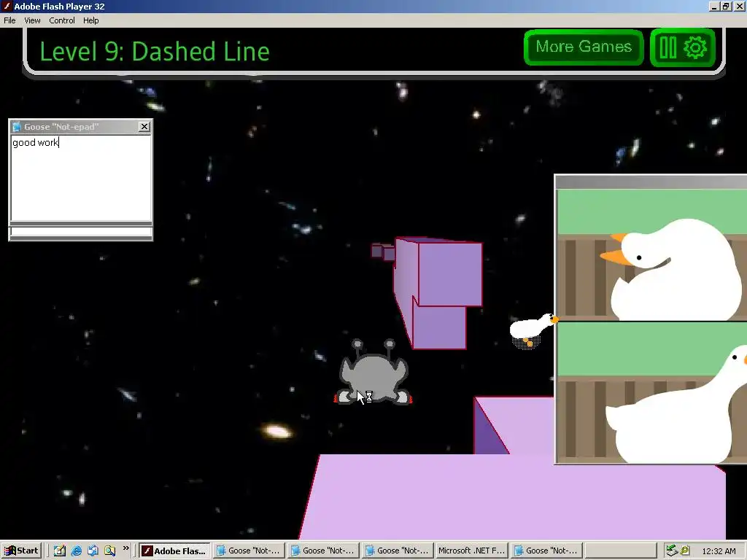Switch to Microsoft .NET F... taskbar button

click(x=471, y=551)
